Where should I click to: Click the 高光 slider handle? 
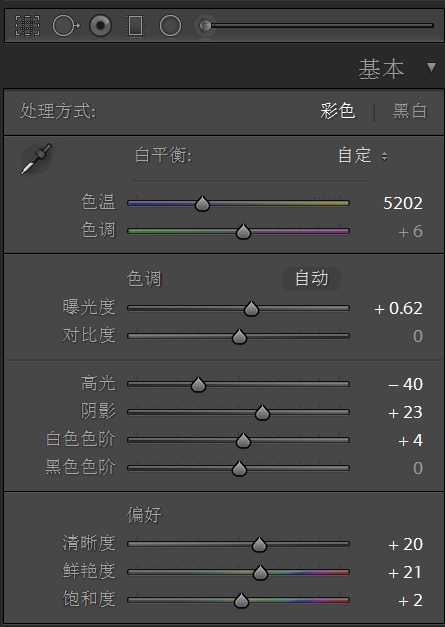click(x=198, y=385)
